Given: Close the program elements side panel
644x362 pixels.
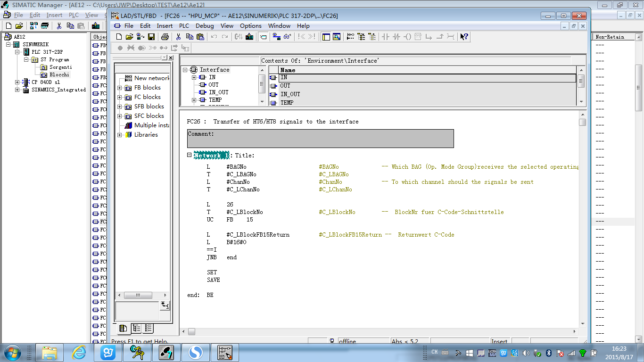Looking at the screenshot, I should 171,58.
